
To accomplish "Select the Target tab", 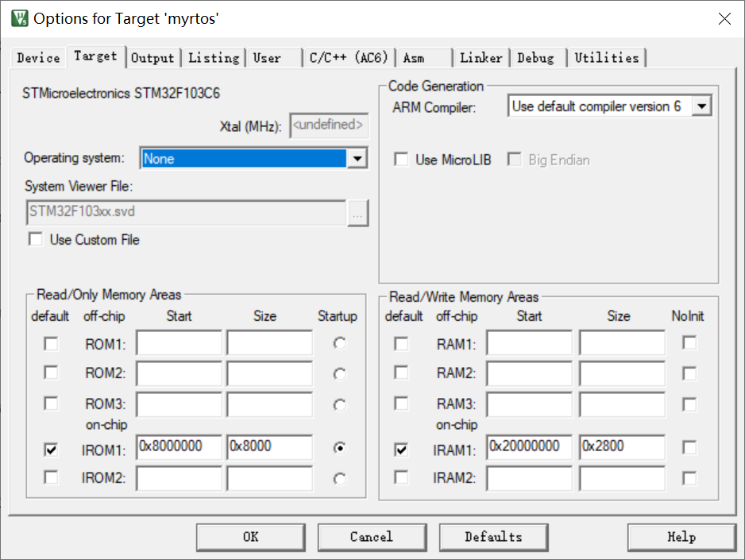I will (95, 56).
